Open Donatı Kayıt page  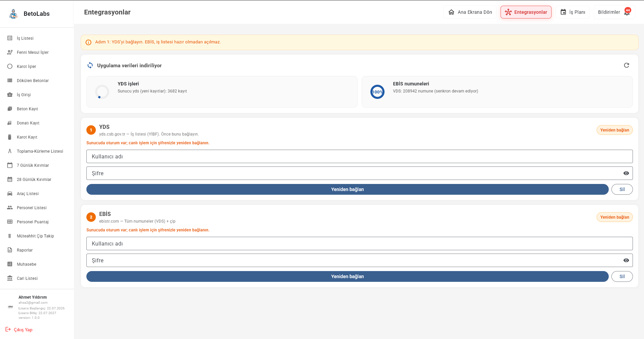tap(37, 123)
